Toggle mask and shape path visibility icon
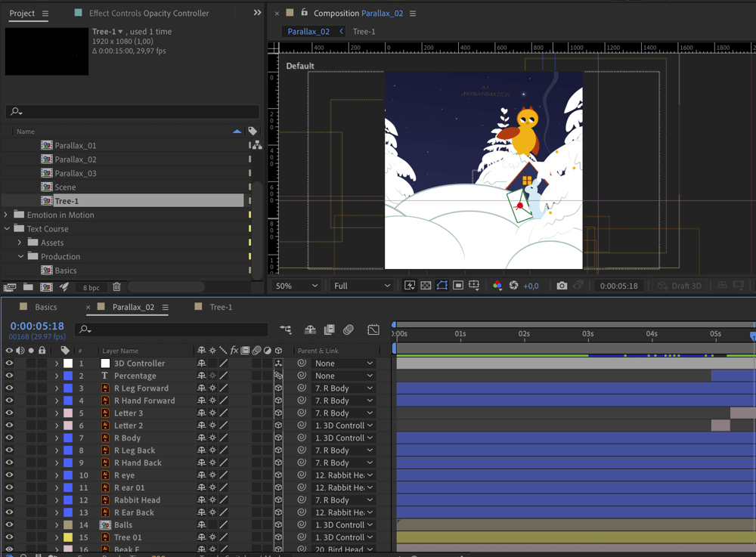 442,286
